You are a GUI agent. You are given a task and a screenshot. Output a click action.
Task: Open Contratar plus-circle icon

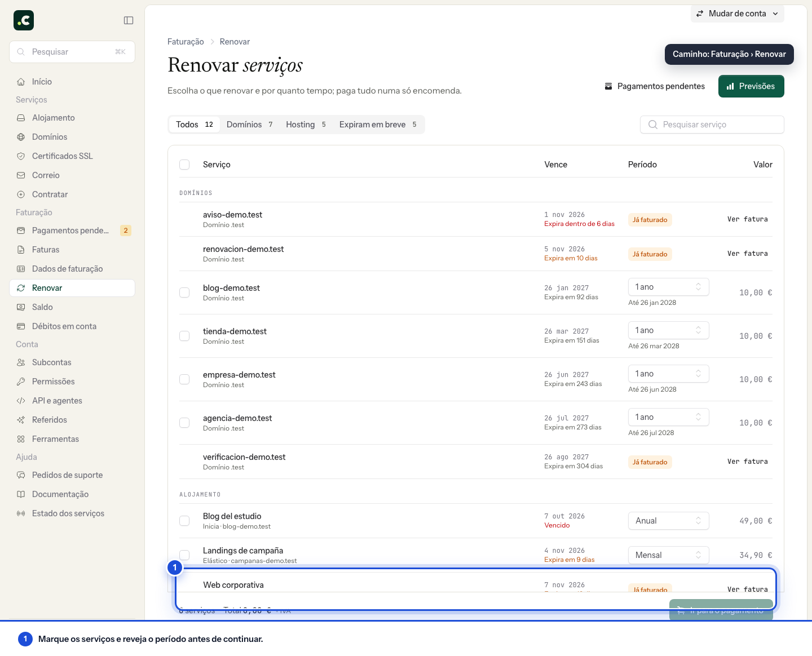pos(21,194)
